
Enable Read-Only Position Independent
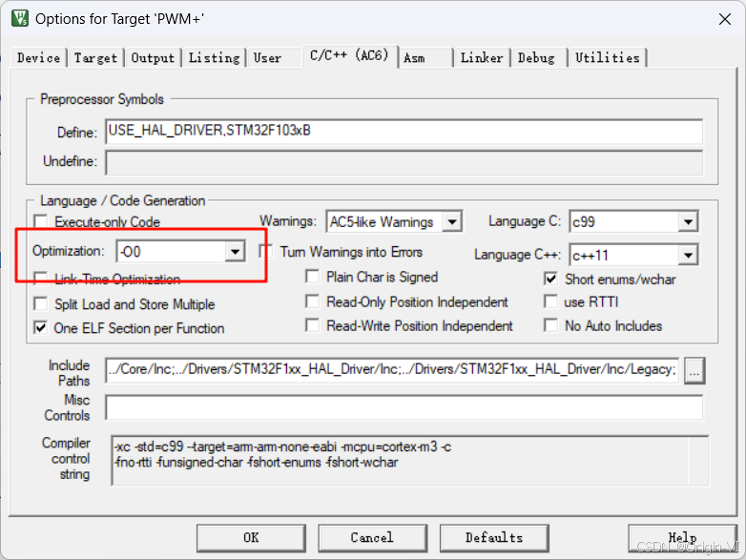tap(313, 301)
